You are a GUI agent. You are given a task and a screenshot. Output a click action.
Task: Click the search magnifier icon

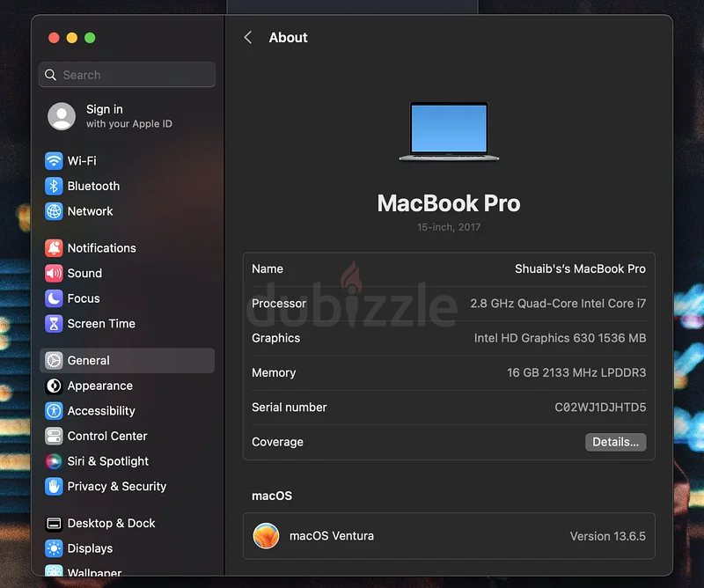click(x=51, y=75)
